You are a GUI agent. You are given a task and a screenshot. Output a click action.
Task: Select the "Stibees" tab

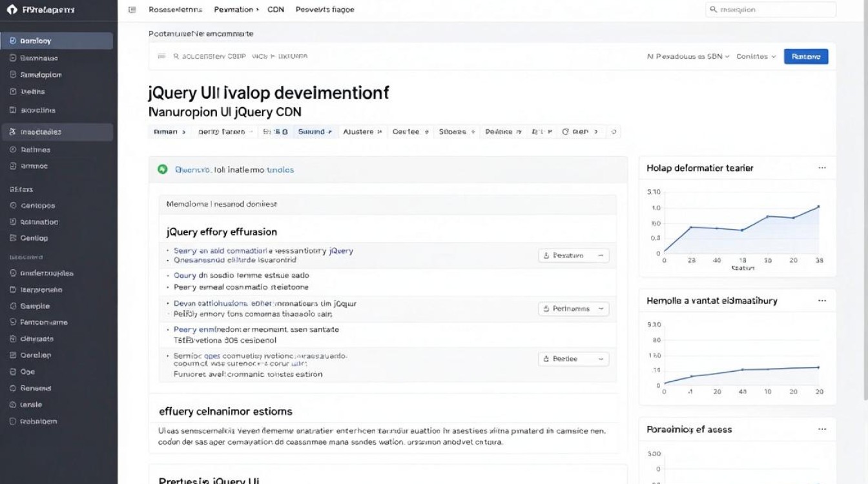pyautogui.click(x=457, y=132)
